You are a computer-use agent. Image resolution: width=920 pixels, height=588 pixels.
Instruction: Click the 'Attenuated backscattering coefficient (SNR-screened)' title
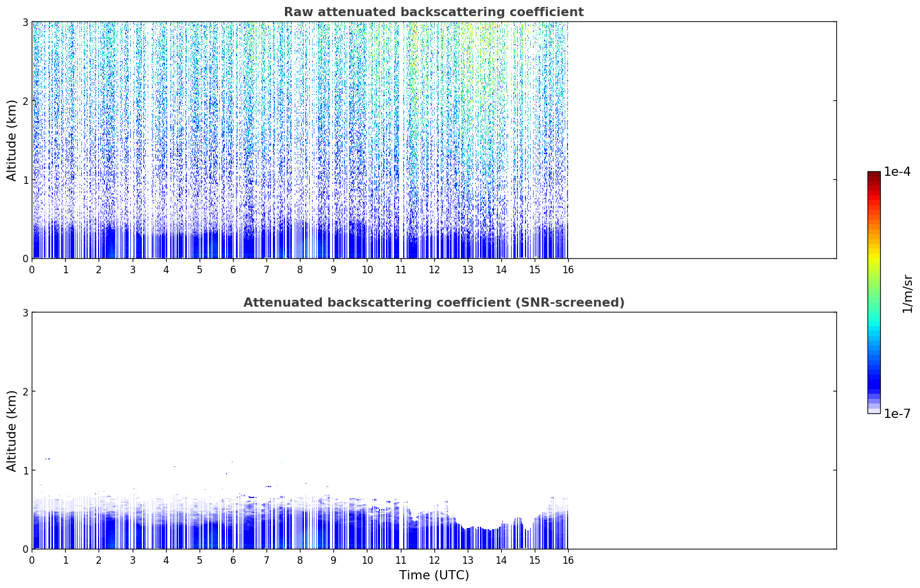point(434,303)
